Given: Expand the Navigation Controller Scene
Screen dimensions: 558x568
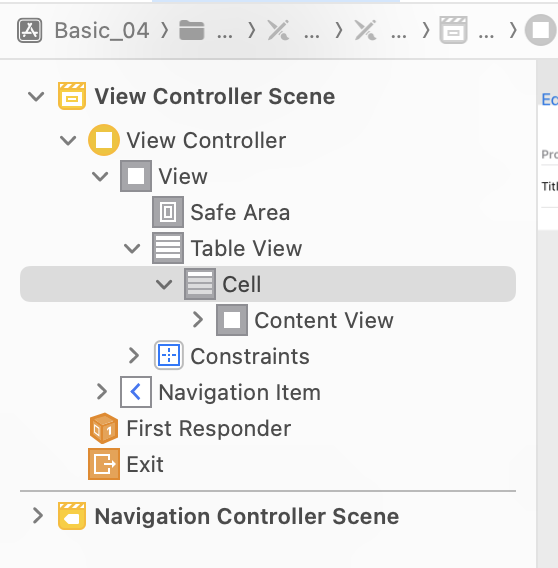Looking at the screenshot, I should point(38,516).
